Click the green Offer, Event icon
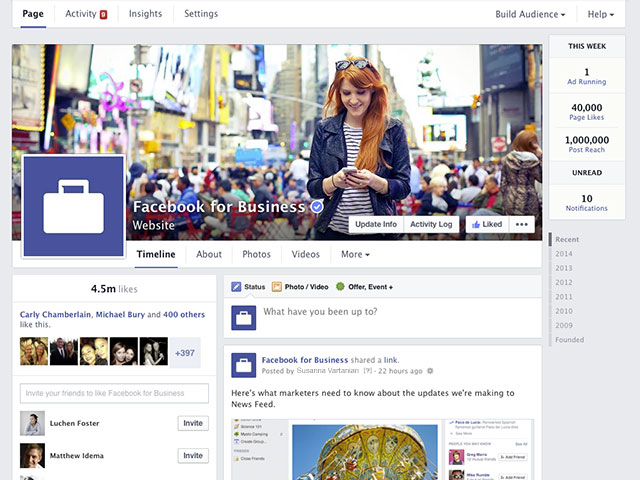 point(340,287)
